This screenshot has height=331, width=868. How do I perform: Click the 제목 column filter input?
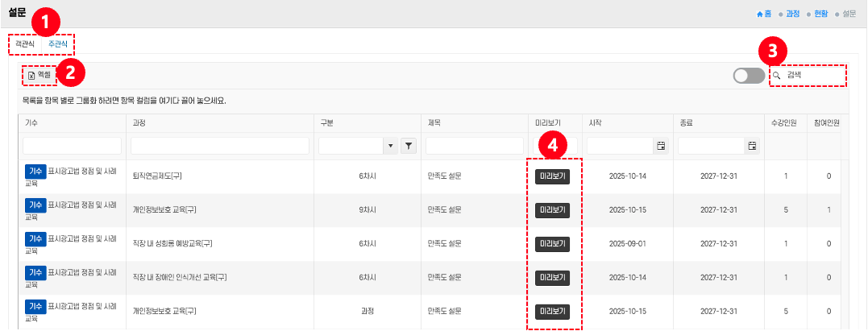click(x=476, y=146)
